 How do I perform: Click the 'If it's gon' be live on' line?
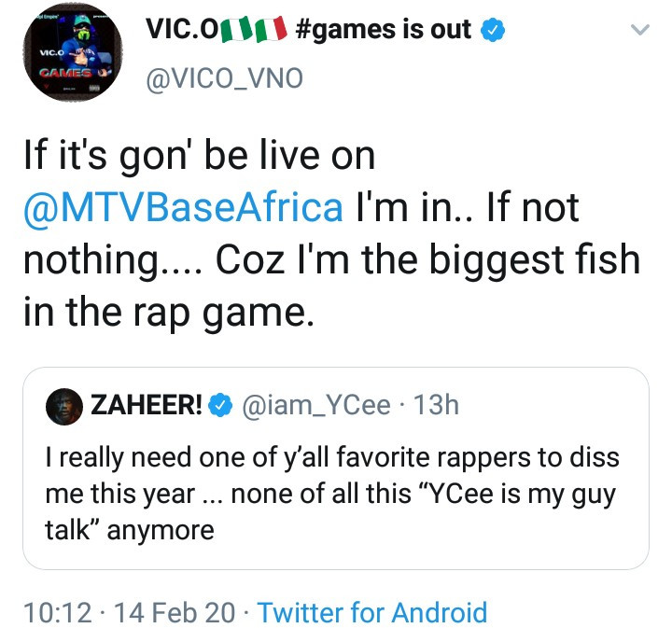[199, 156]
